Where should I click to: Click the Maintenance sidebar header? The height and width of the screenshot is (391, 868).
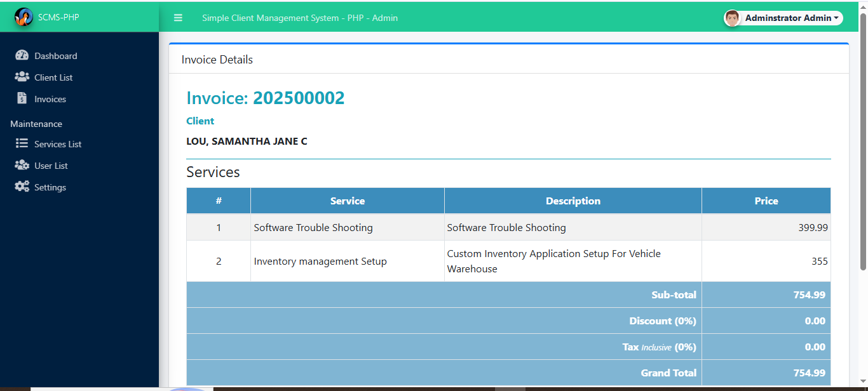coord(36,124)
